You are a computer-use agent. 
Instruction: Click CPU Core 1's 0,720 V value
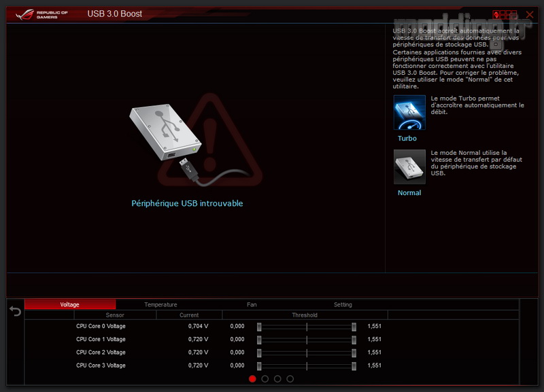(198, 339)
